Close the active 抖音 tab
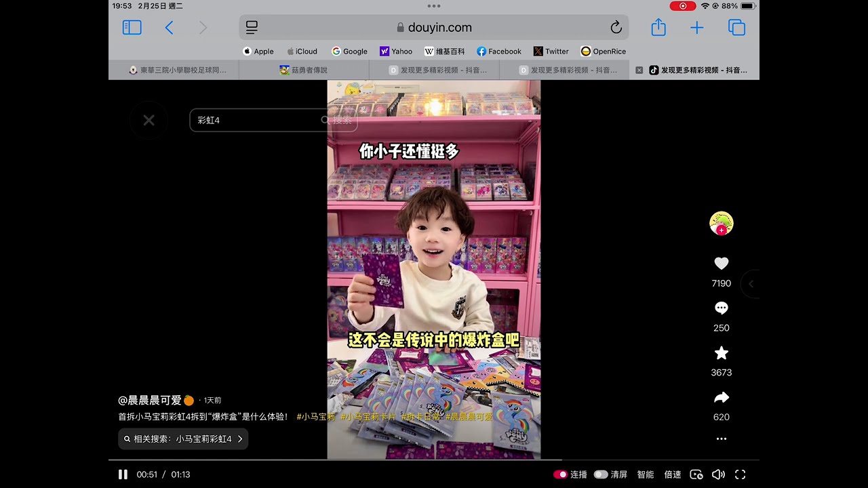Screen dimensions: 868x488 639,70
